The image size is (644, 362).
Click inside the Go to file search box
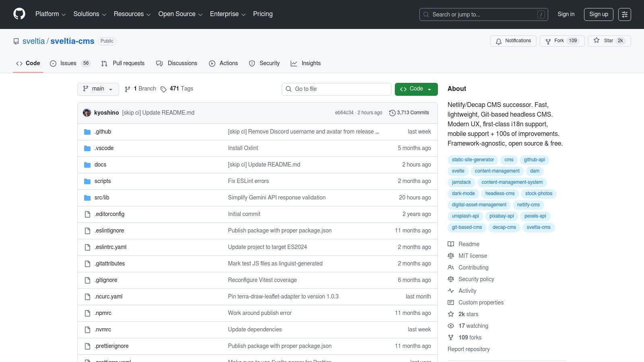tap(336, 89)
